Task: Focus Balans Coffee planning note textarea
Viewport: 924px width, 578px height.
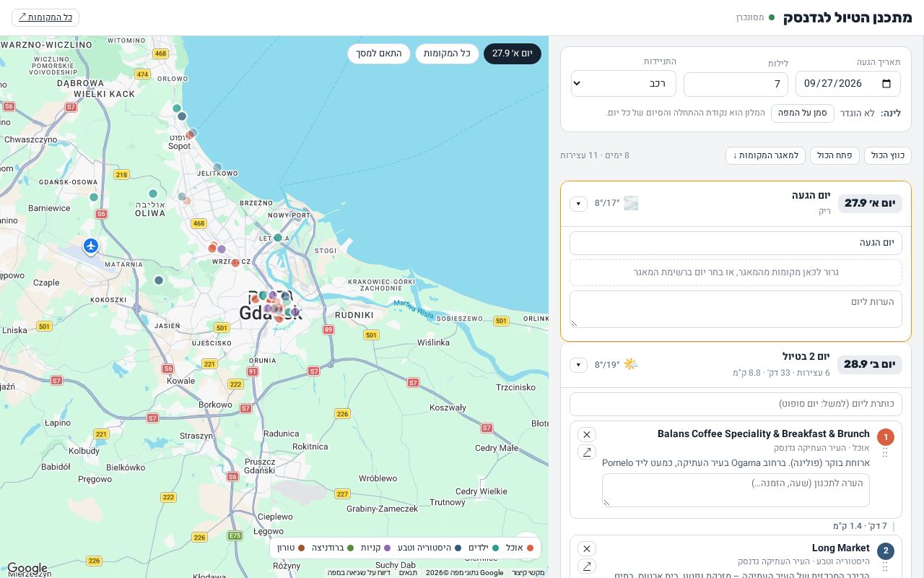Action: click(x=736, y=490)
